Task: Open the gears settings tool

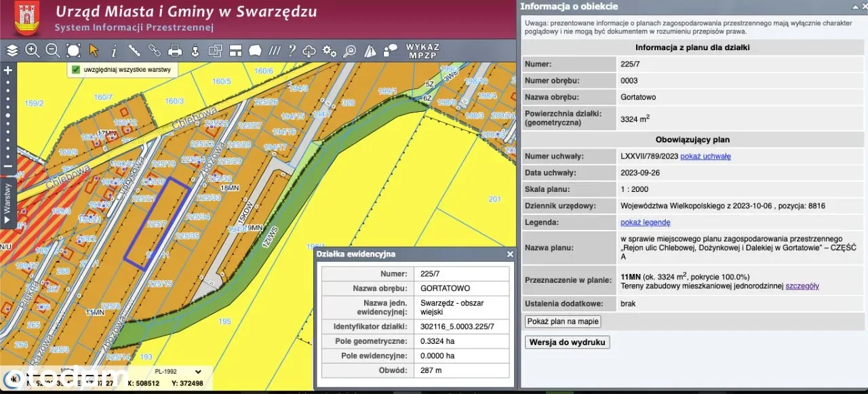Action: pyautogui.click(x=330, y=50)
